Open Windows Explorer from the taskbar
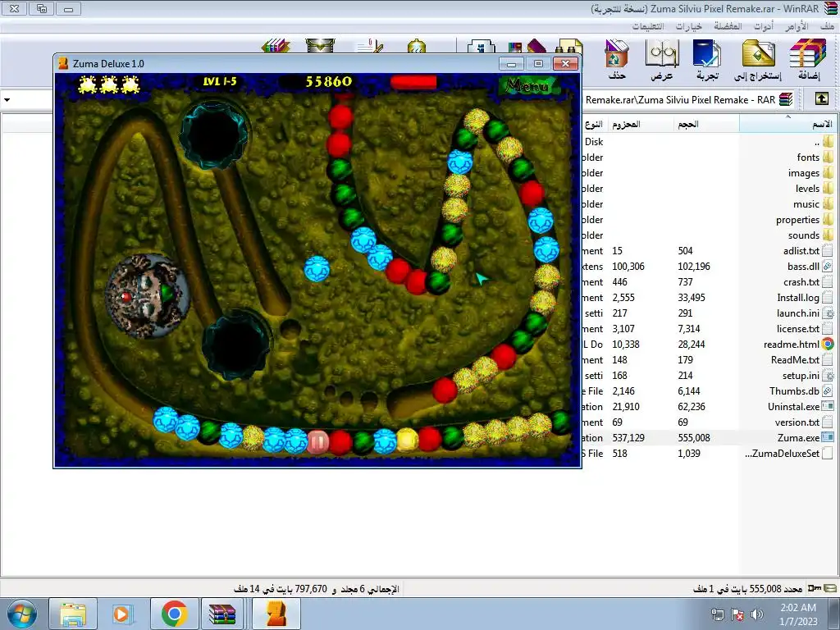Viewport: 840px width, 630px height. pos(73,614)
